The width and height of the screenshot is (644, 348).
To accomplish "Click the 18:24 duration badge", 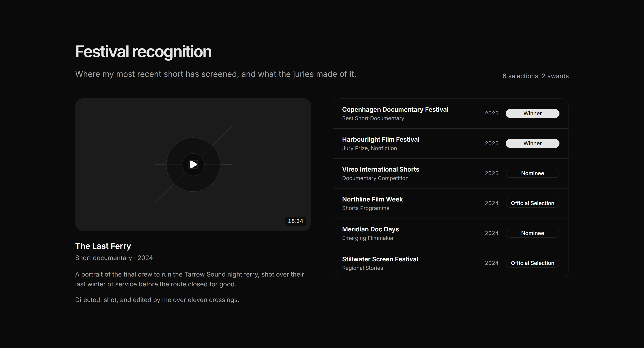I will (295, 221).
